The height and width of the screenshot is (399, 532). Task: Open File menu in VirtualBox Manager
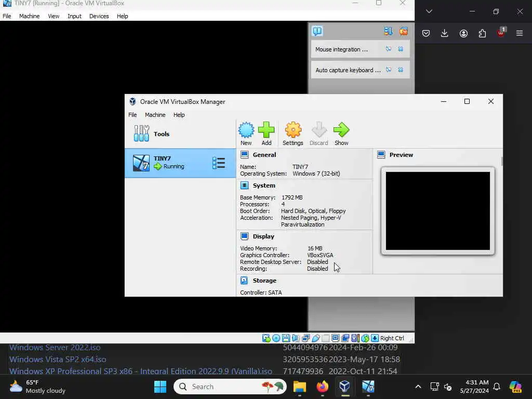[x=132, y=115]
